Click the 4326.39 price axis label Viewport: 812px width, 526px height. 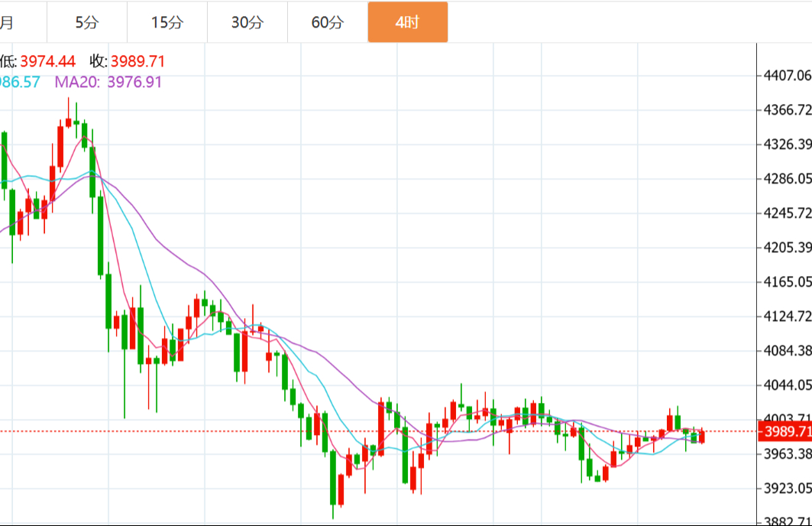coord(788,144)
